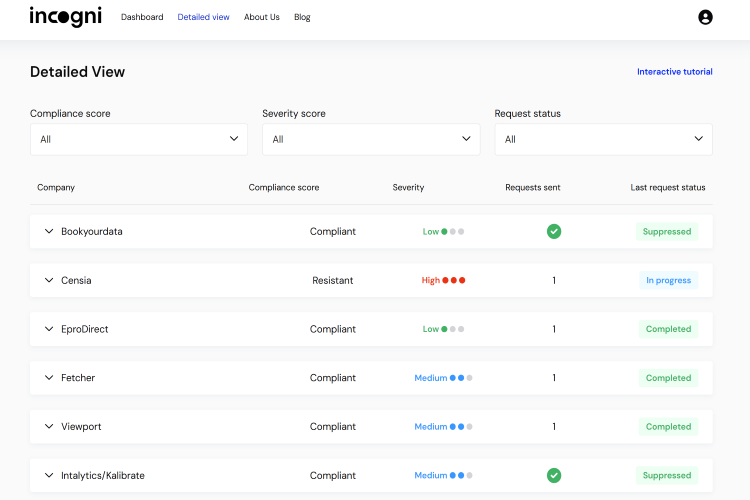The image size is (750, 500).
Task: Click the Compliant score for Fetcher
Action: click(x=332, y=378)
